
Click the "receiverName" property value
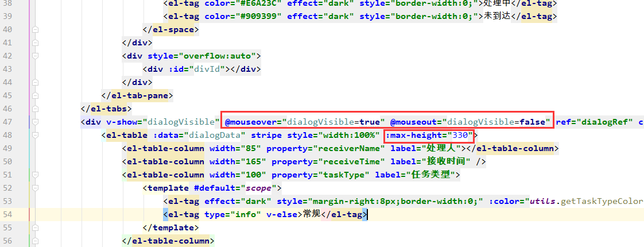click(x=351, y=148)
